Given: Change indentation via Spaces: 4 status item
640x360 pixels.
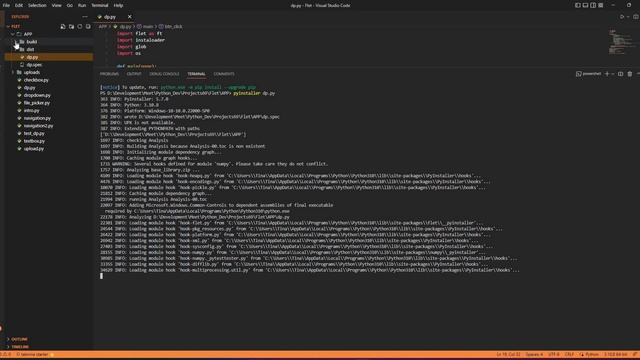Looking at the screenshot, I should (534, 355).
